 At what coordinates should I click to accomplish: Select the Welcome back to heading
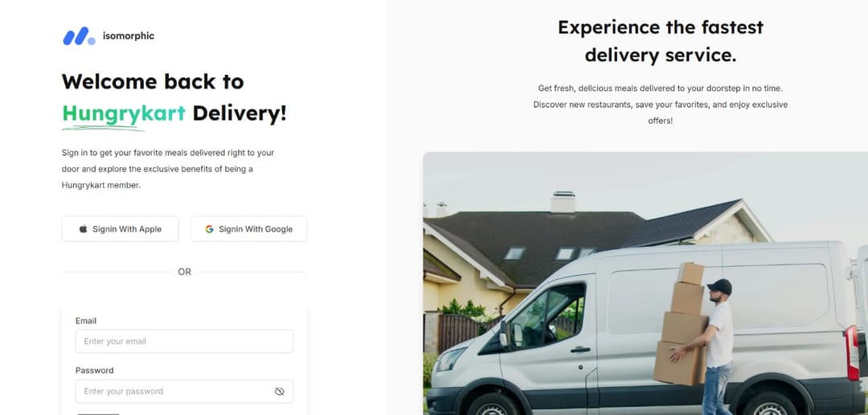(153, 81)
